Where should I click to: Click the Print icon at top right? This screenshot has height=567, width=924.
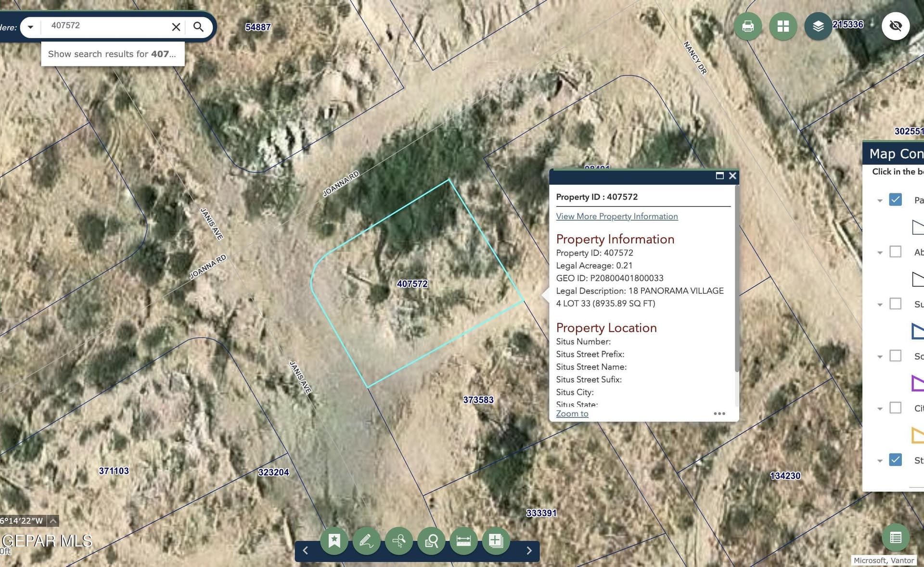(x=748, y=26)
